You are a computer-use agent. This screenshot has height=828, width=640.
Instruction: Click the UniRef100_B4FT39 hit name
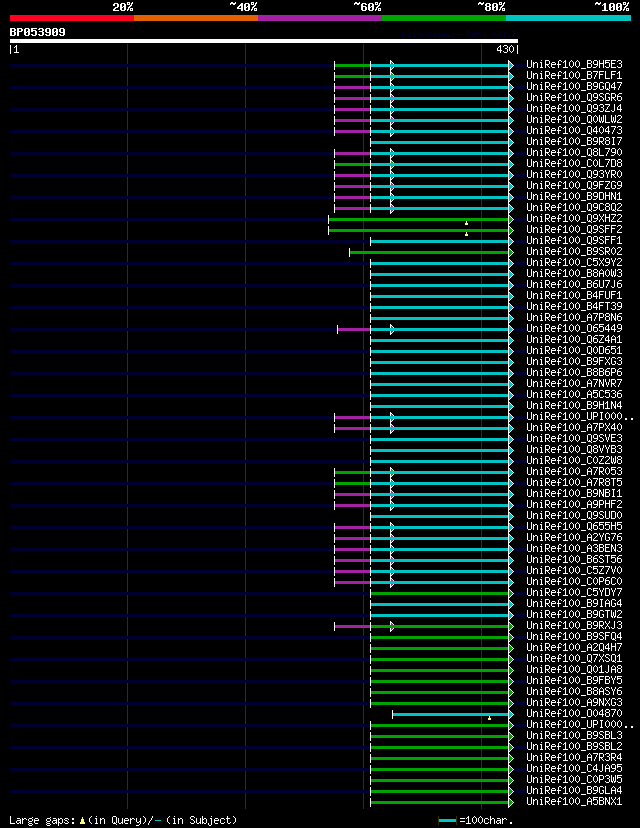[575, 307]
